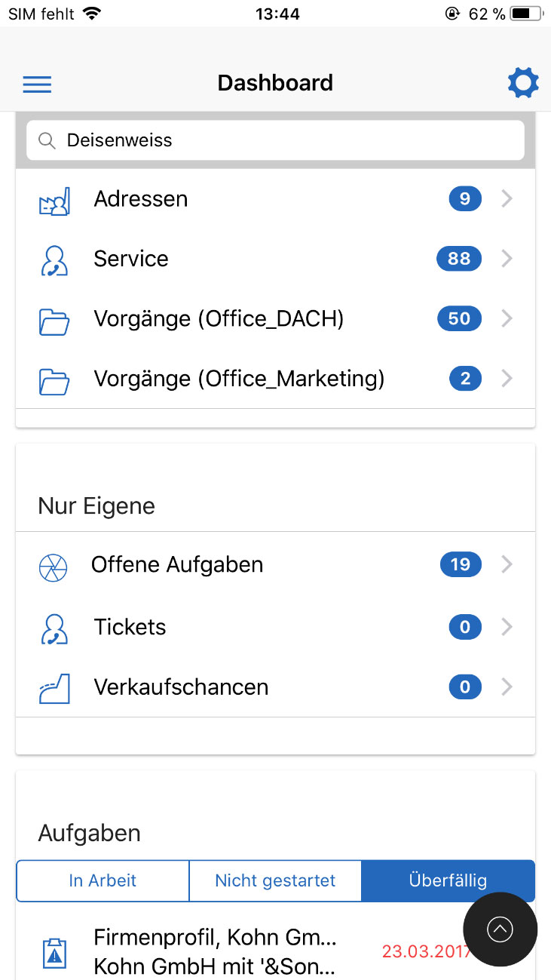
Task: Expand Vorgänge (Office_Marketing) via its chevron
Action: click(507, 378)
